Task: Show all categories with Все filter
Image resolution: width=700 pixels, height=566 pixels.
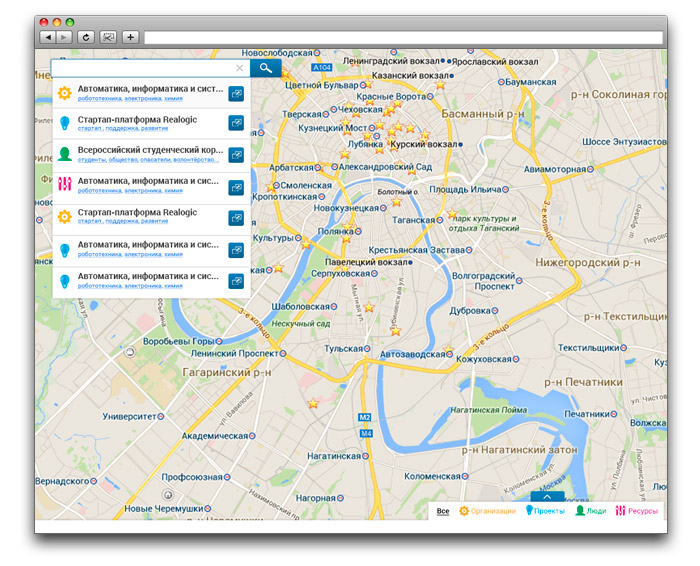Action: (443, 511)
